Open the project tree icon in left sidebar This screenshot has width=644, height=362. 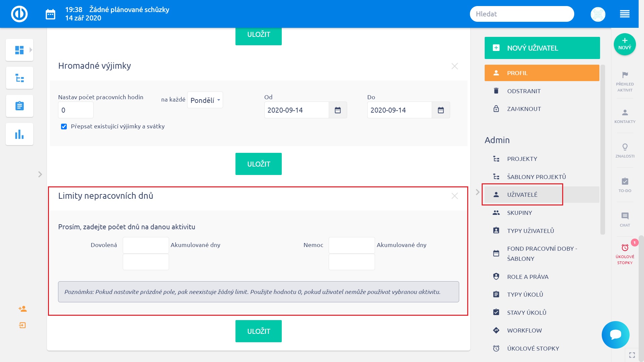(x=19, y=78)
